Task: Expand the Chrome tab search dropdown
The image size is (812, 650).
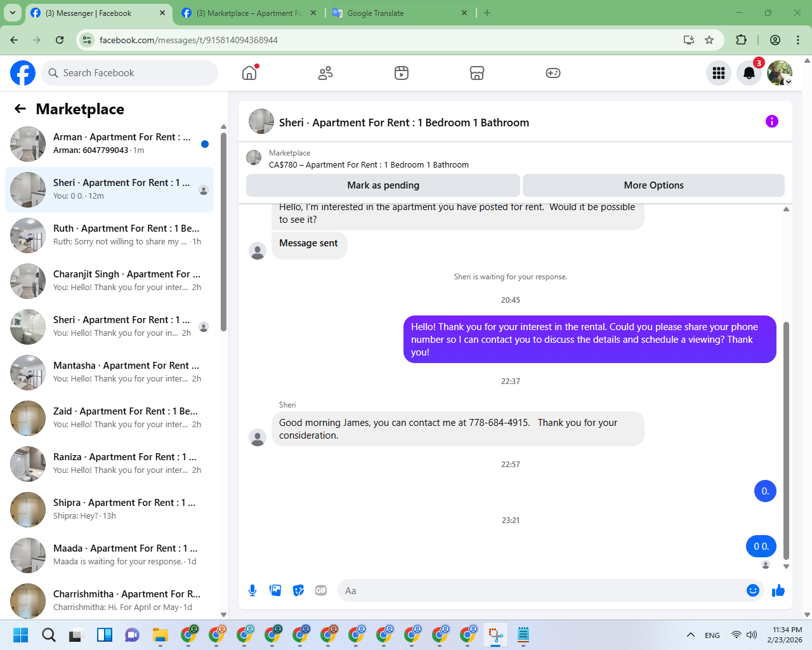Action: 13,13
